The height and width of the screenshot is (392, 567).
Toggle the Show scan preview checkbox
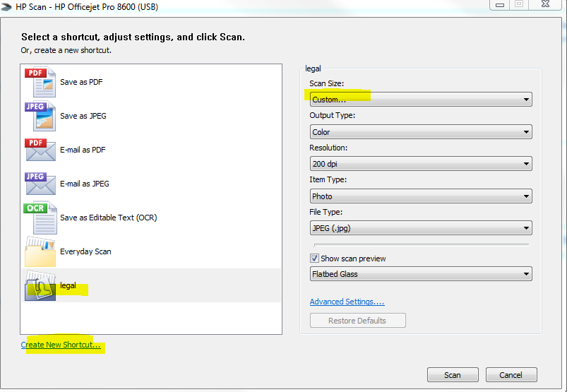[x=315, y=259]
